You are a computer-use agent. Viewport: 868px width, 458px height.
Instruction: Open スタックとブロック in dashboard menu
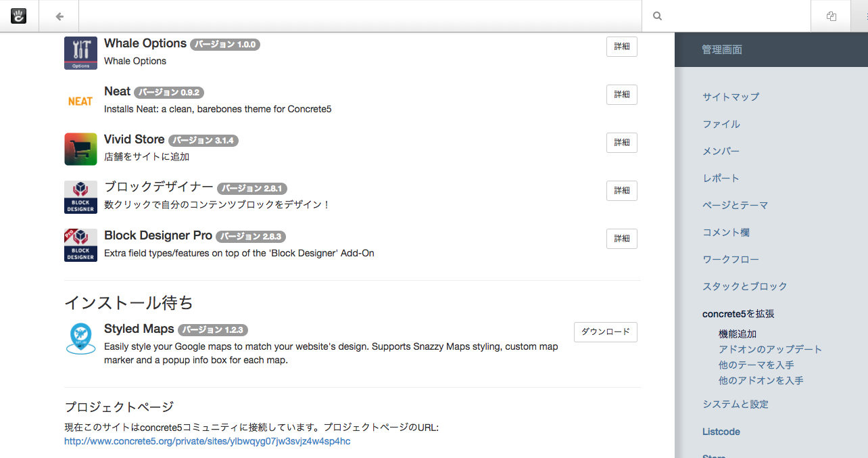tap(745, 286)
